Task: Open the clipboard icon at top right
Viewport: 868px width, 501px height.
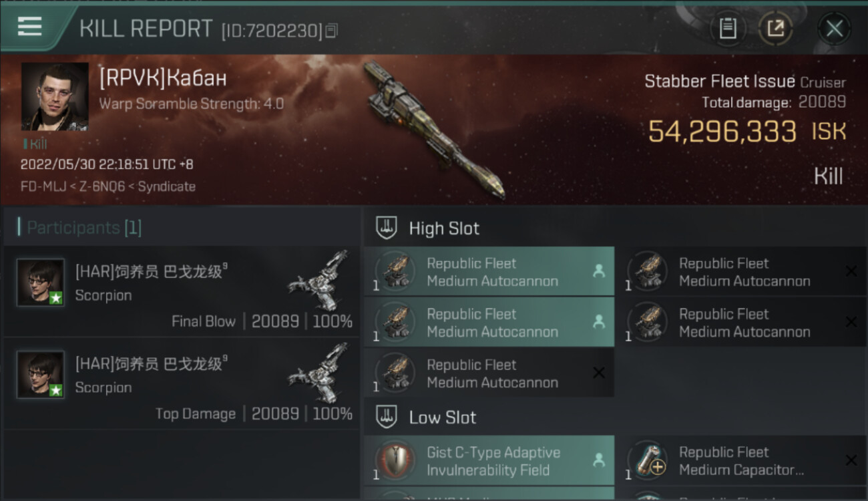Action: (x=727, y=29)
